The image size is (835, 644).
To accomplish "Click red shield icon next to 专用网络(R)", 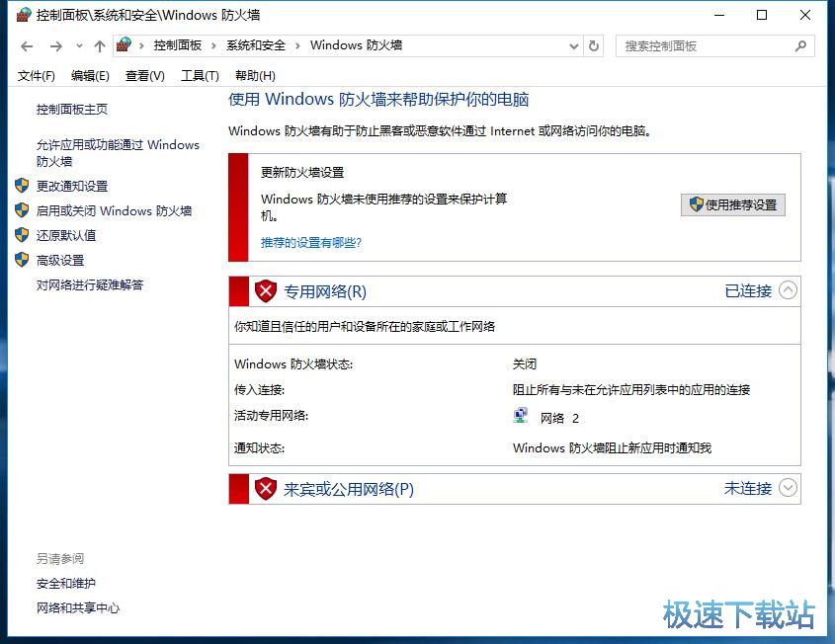I will point(265,291).
